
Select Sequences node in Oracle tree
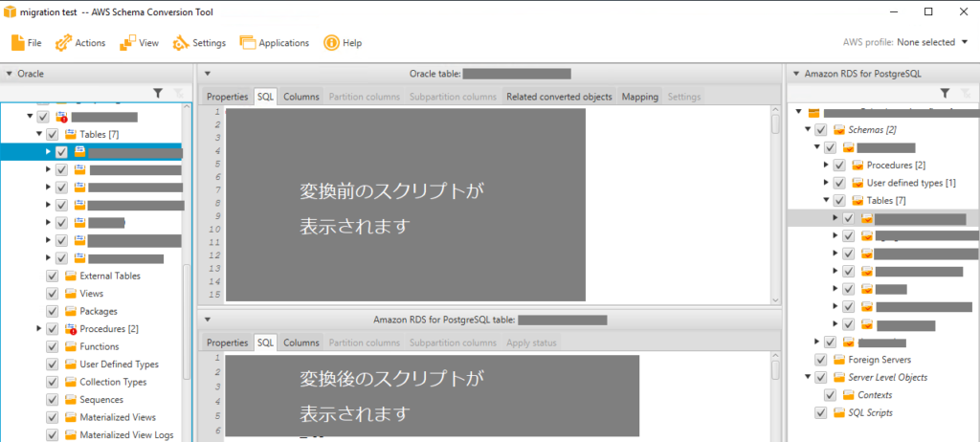[x=101, y=400]
